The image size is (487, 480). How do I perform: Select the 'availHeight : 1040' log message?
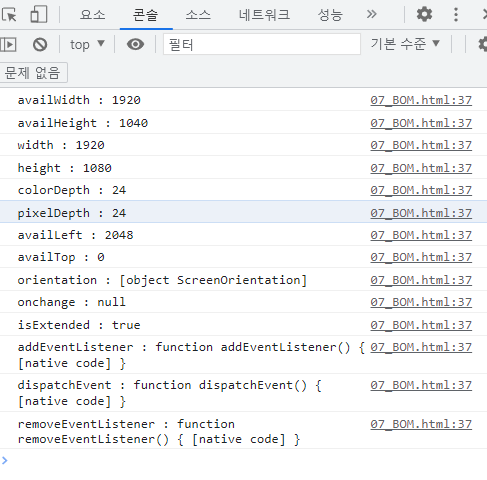pos(83,123)
